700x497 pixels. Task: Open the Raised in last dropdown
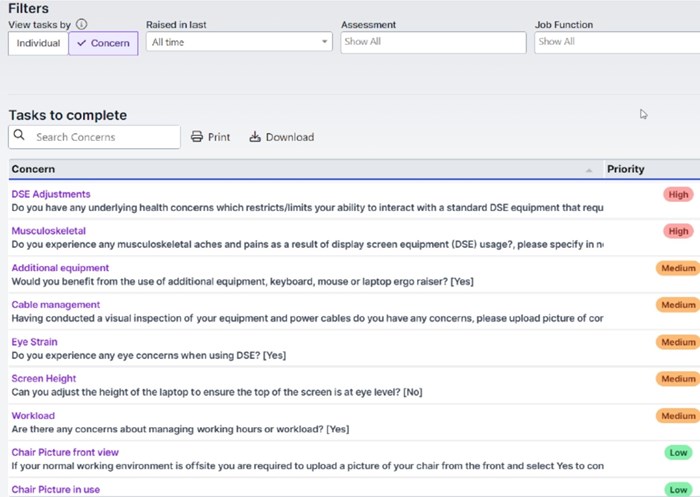239,42
